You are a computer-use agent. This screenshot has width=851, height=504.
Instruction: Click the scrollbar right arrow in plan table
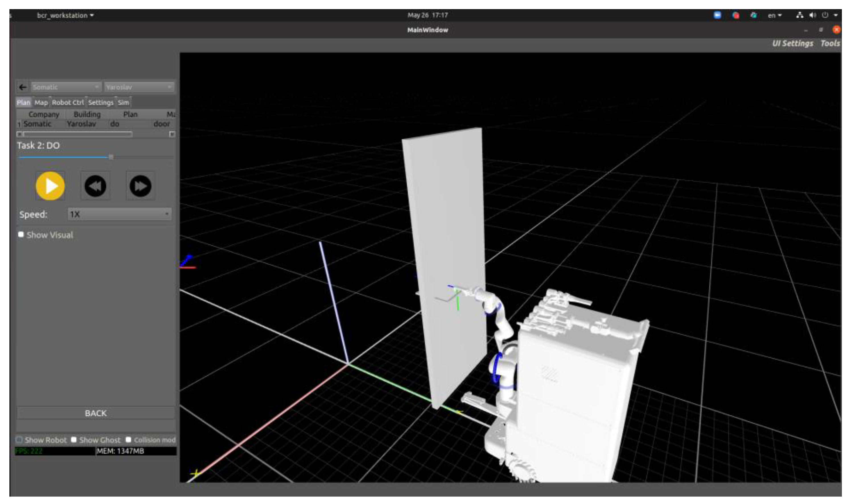(x=172, y=134)
